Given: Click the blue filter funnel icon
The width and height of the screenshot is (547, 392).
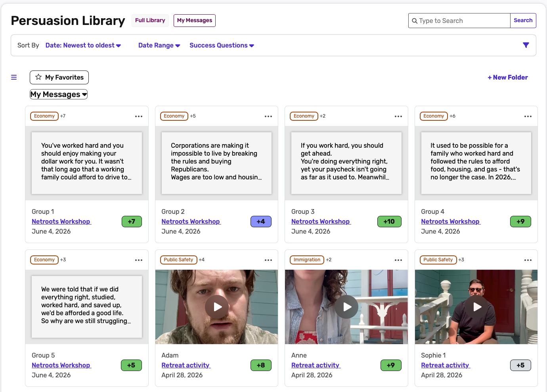Looking at the screenshot, I should point(526,45).
